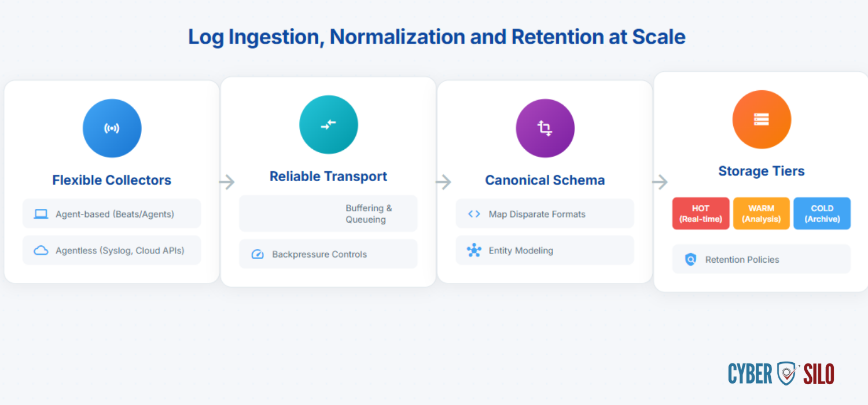This screenshot has width=868, height=405.
Task: Select the red HOT (Real-time) tier
Action: point(701,213)
